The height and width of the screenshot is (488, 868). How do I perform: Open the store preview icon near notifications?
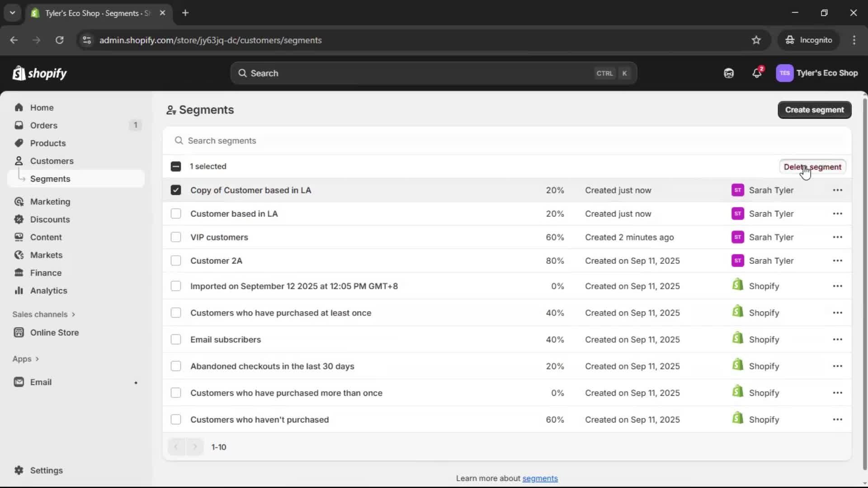(729, 73)
